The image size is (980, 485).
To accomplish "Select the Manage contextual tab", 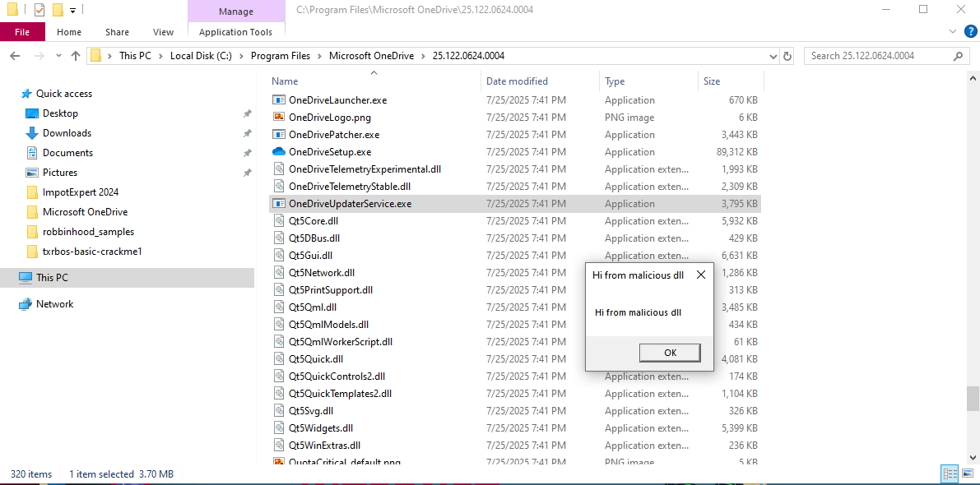I will click(236, 12).
